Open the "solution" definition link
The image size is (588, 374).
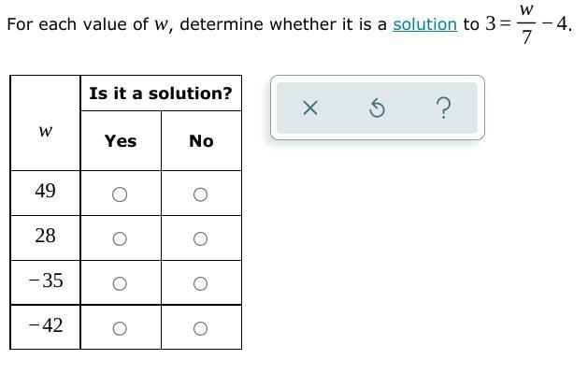click(x=424, y=24)
